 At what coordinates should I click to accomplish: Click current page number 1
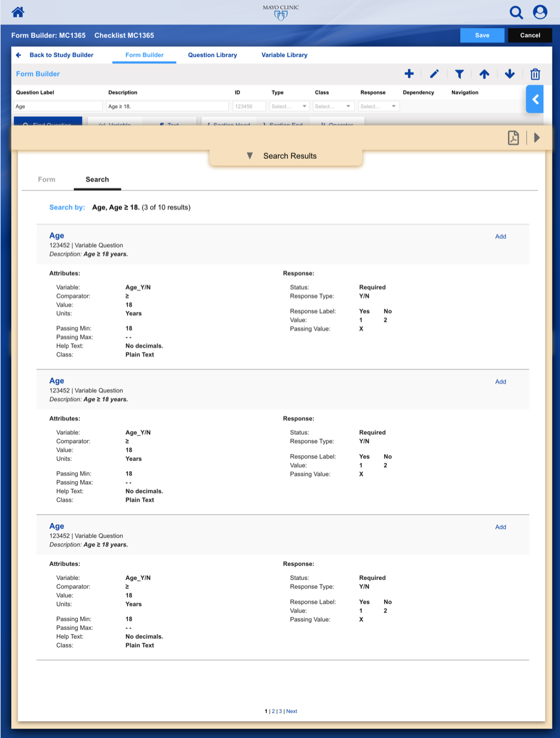266,711
